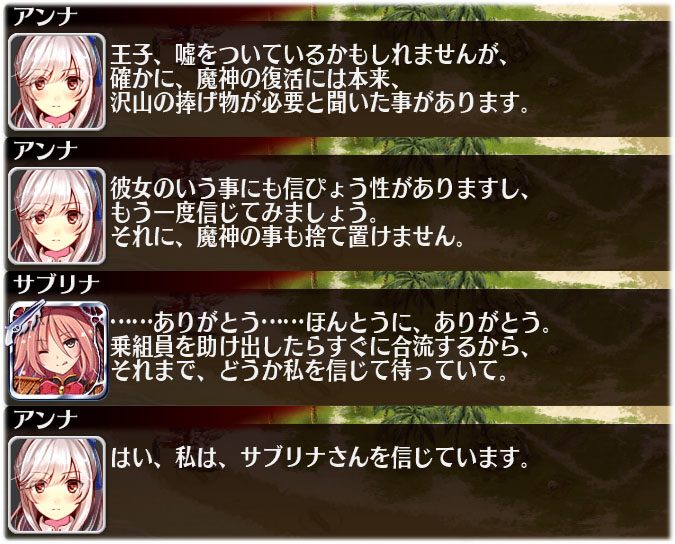Click the line about 沢山の捧げ物が必要
Image resolution: width=675 pixels, height=544 pixels.
[x=319, y=103]
